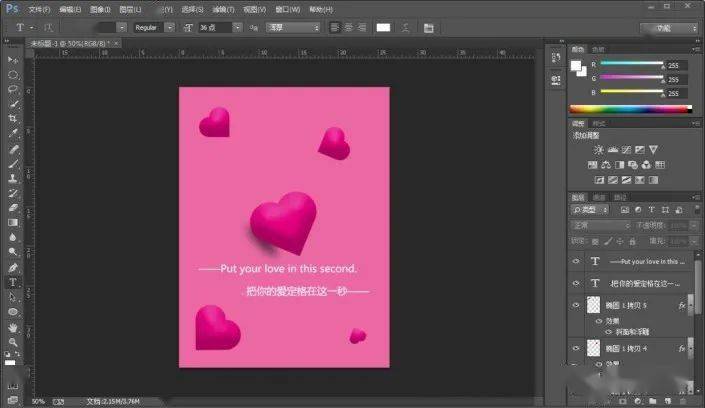Click the R channel color slider
Screen dimensions: 705x408
point(632,64)
